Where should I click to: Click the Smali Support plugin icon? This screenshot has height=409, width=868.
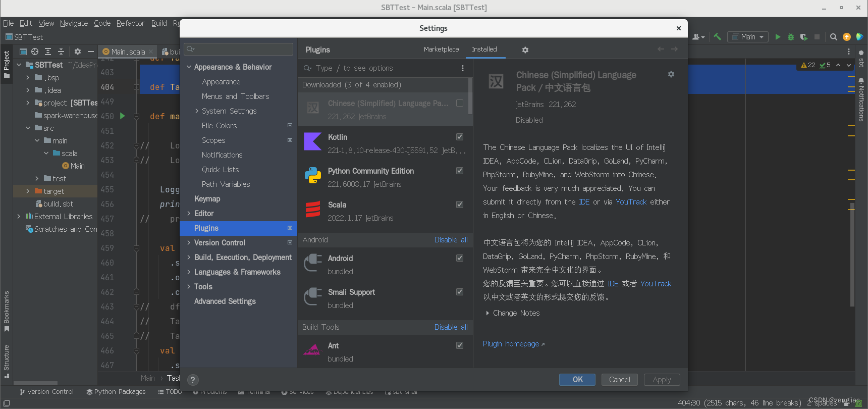pyautogui.click(x=312, y=296)
